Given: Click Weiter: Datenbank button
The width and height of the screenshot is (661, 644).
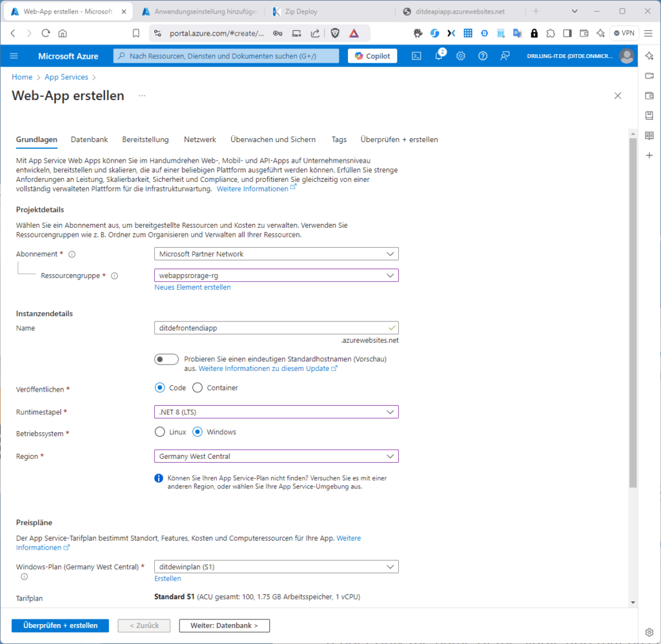Looking at the screenshot, I should tap(224, 626).
